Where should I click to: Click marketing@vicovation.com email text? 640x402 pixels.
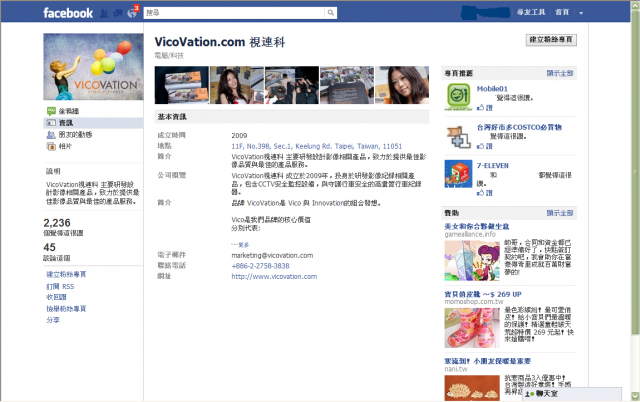[272, 255]
